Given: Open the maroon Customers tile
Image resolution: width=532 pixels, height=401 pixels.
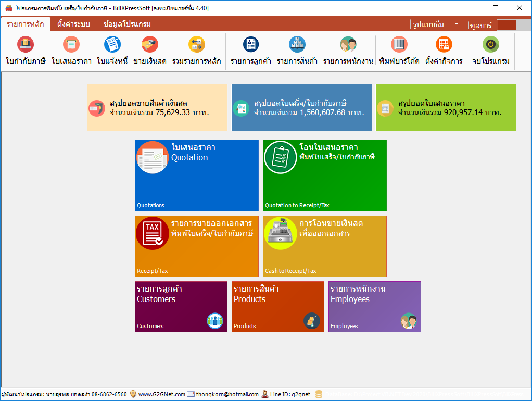Looking at the screenshot, I should 181,307.
